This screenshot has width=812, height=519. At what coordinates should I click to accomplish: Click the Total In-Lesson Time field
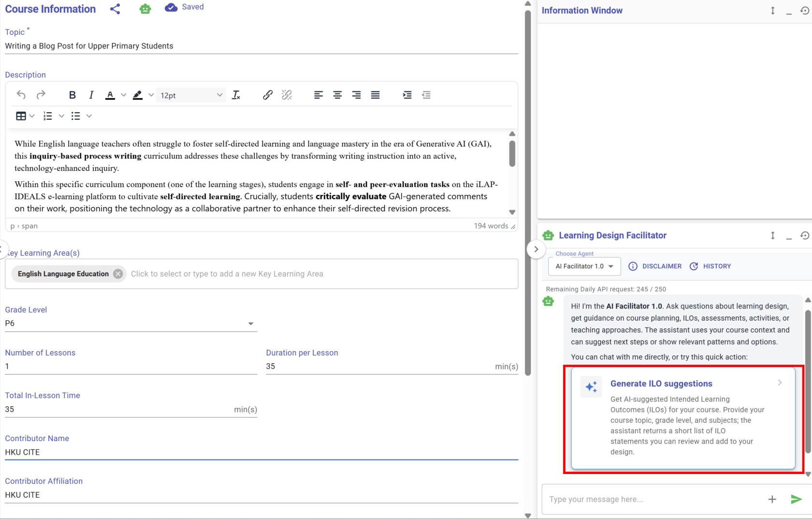click(x=131, y=410)
